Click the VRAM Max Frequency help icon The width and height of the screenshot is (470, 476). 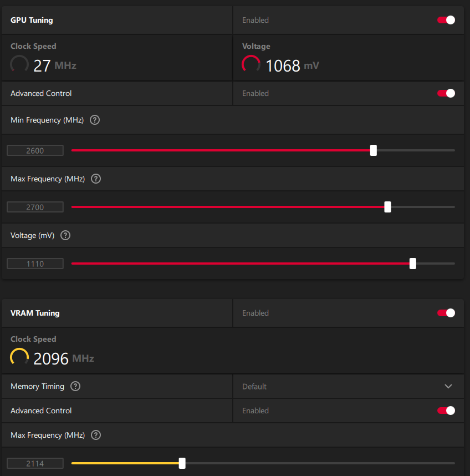coord(96,435)
